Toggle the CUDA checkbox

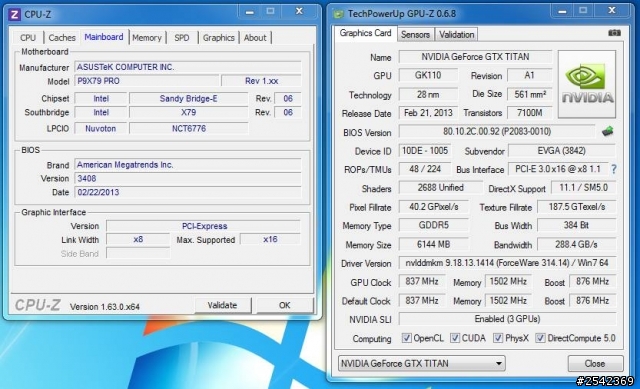pyautogui.click(x=455, y=338)
